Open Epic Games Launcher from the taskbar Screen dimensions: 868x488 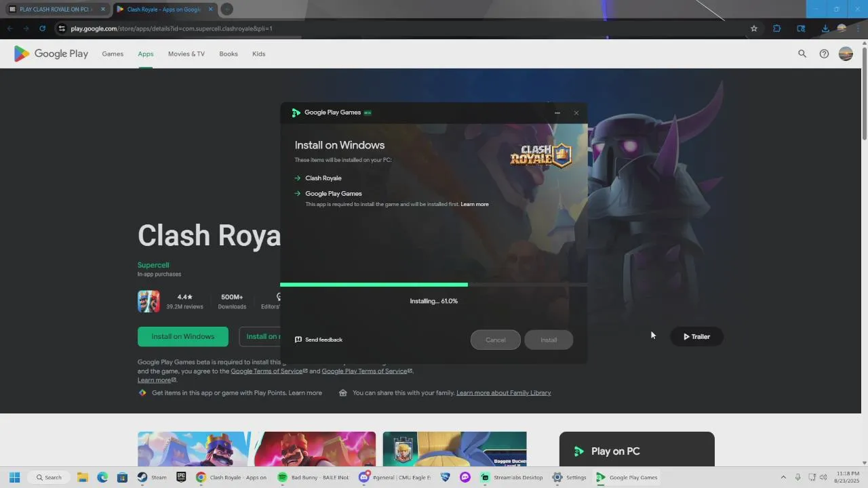pyautogui.click(x=181, y=477)
